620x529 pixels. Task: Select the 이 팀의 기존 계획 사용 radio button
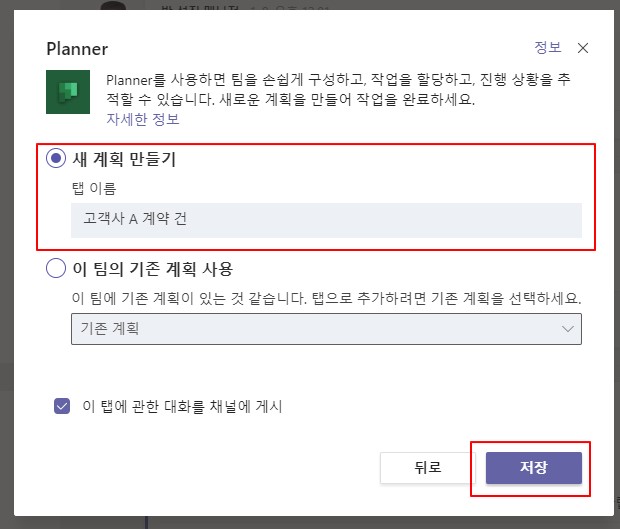(56, 268)
